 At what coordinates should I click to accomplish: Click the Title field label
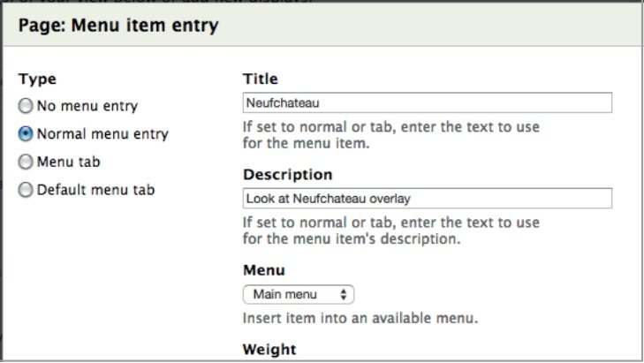tap(261, 79)
